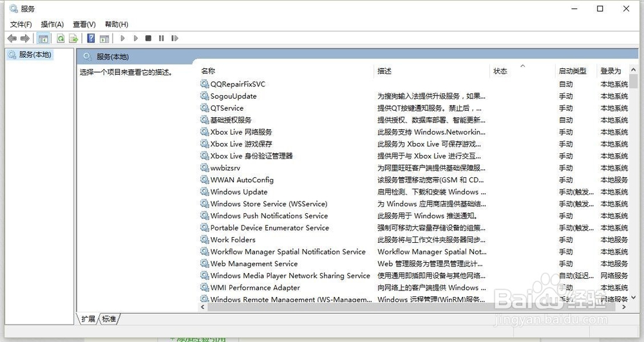
Task: Click the vertical scrollbar down arrow
Action: pyautogui.click(x=633, y=298)
